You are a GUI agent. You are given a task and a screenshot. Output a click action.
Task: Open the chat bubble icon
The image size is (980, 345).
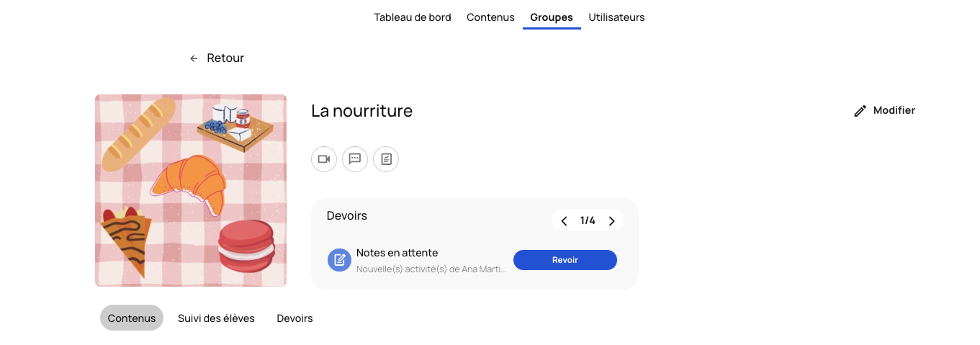(355, 159)
